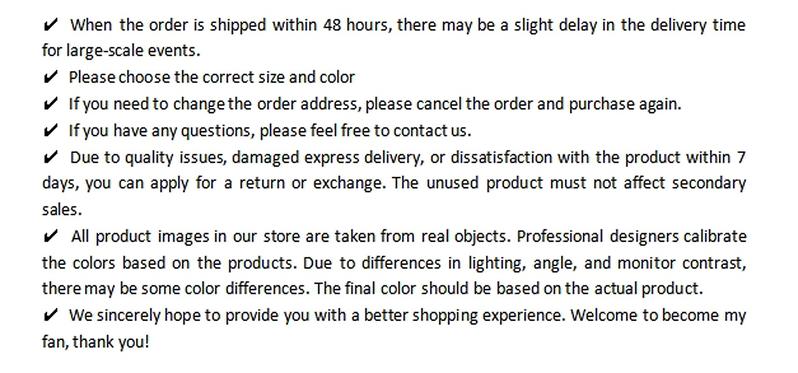Viewport: 798px width, 373px height.
Task: Click the phrase 'Professional designers'
Action: pyautogui.click(x=598, y=237)
